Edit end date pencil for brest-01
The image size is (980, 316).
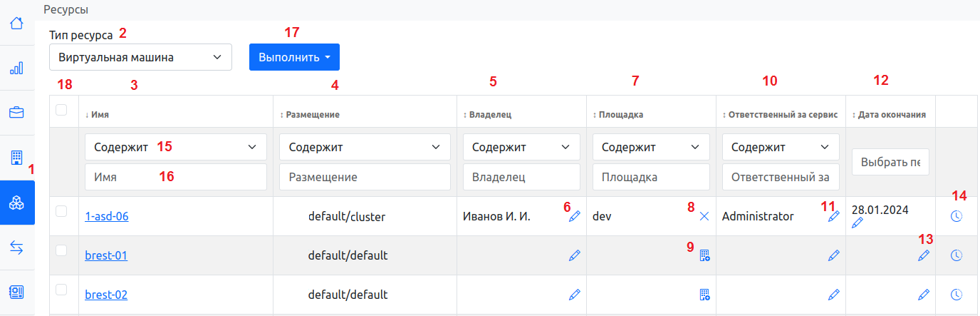coord(923,255)
